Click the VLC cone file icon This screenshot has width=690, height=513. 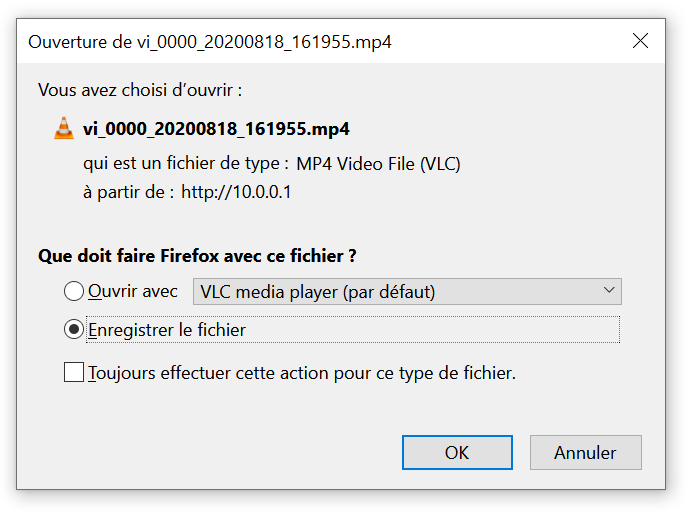coord(64,128)
